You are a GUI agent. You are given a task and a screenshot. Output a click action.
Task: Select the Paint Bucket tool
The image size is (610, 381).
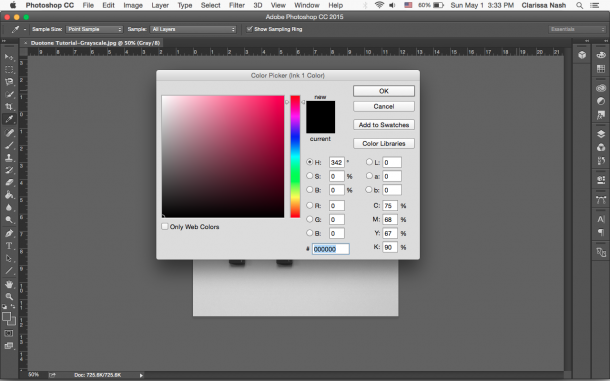[9, 195]
